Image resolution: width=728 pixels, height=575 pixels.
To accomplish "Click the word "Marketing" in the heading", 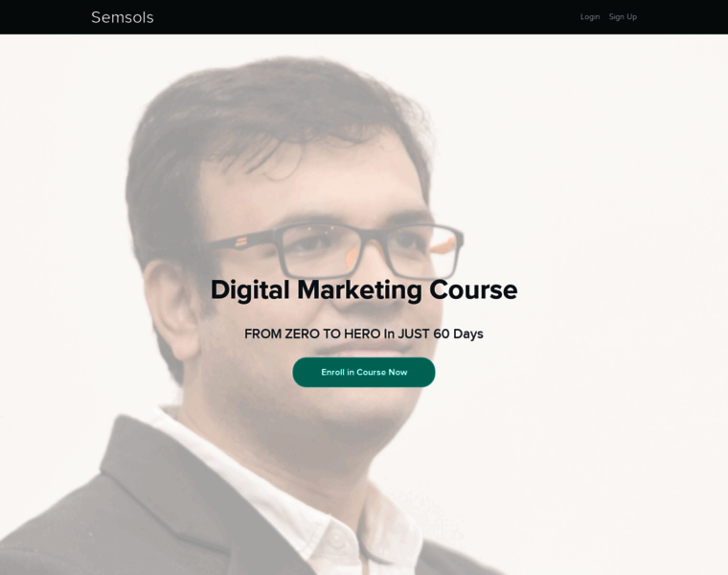I will click(x=359, y=289).
